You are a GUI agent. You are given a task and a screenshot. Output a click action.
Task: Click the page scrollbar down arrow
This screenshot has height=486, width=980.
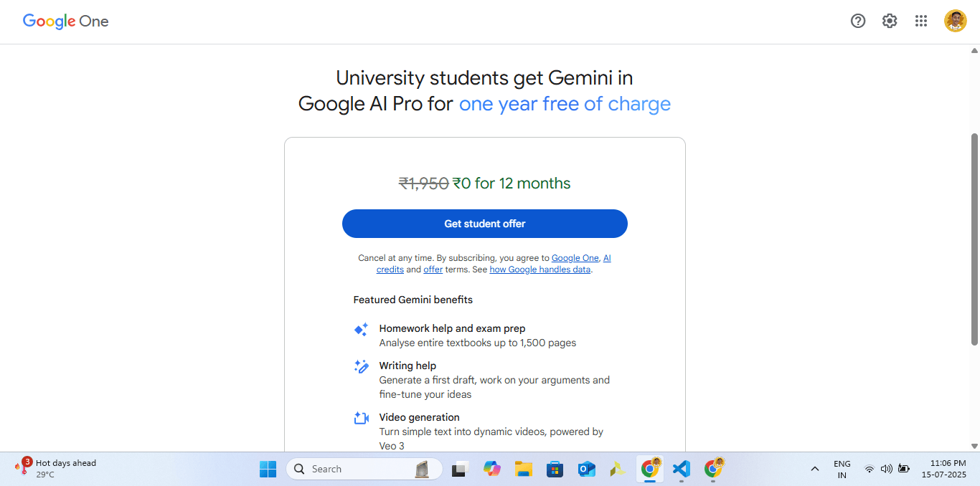point(974,446)
